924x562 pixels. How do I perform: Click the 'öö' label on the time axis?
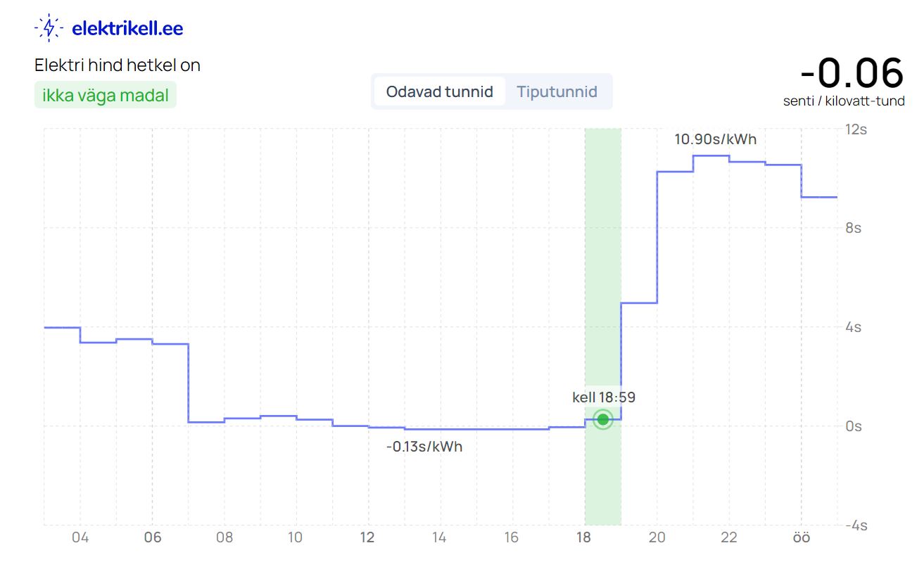(x=802, y=537)
